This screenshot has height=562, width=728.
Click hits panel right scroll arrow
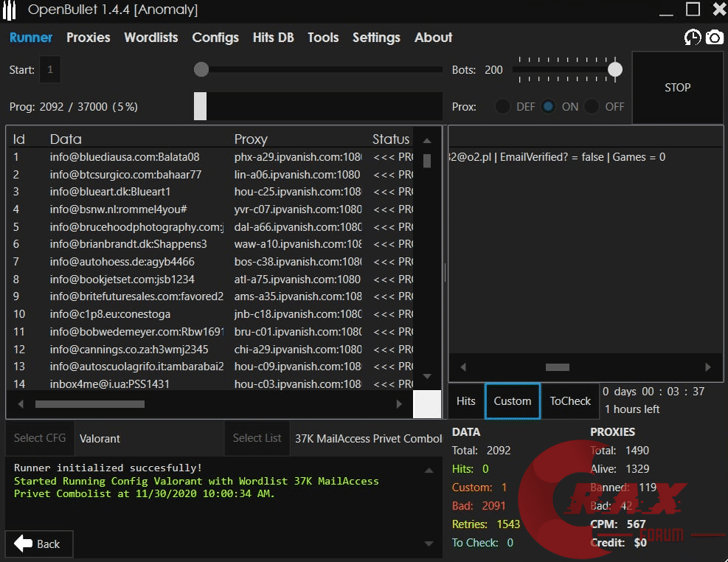pos(708,367)
